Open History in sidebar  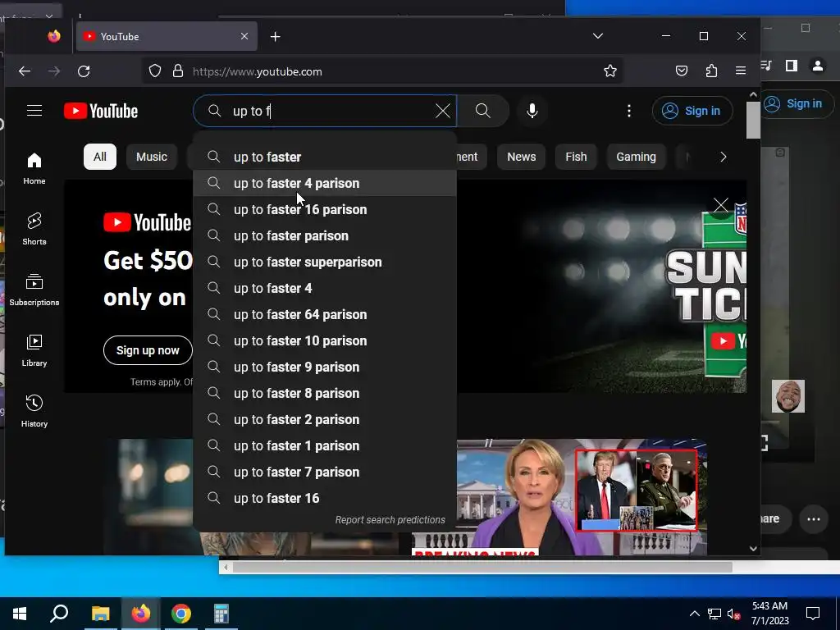tap(34, 410)
